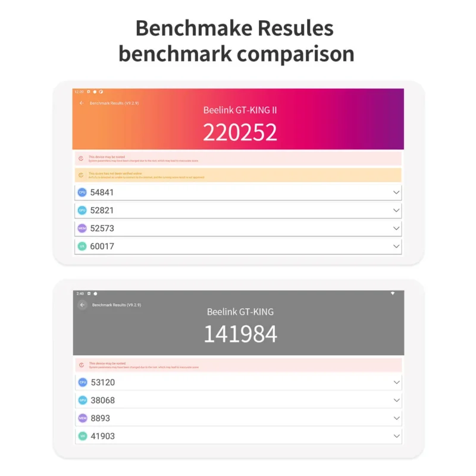
Task: Expand the 41903 UX score chevron
Action: coord(396,436)
